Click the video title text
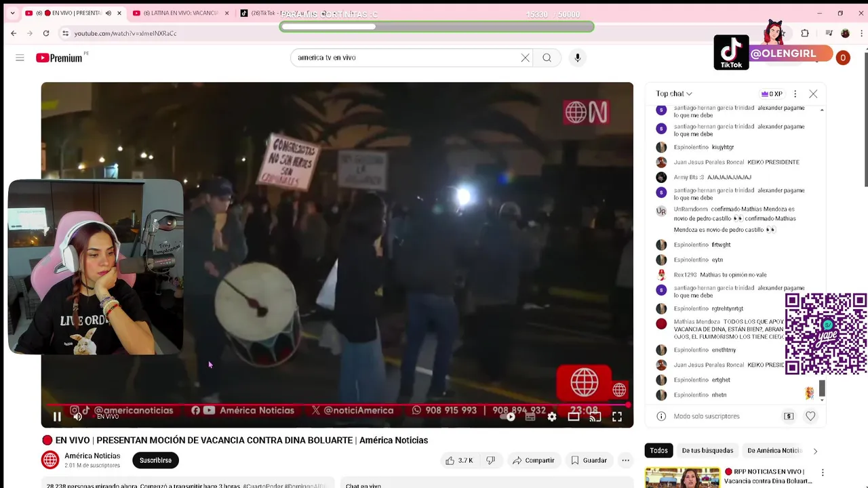The image size is (868, 488). pyautogui.click(x=235, y=440)
